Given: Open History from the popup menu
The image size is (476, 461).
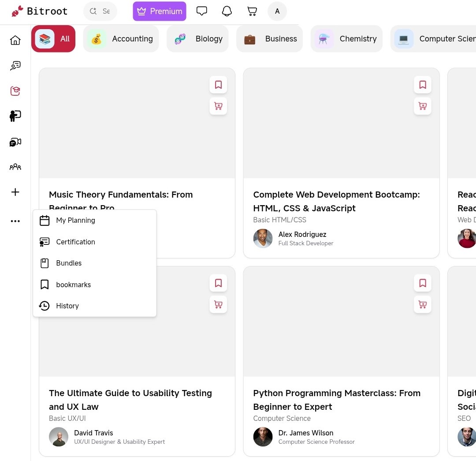Looking at the screenshot, I should click(x=67, y=306).
